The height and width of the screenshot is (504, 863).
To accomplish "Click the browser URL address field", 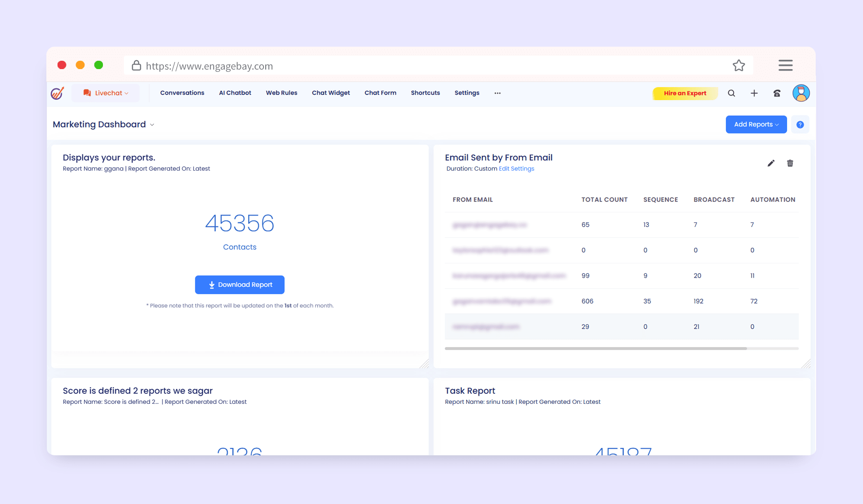I will [417, 66].
